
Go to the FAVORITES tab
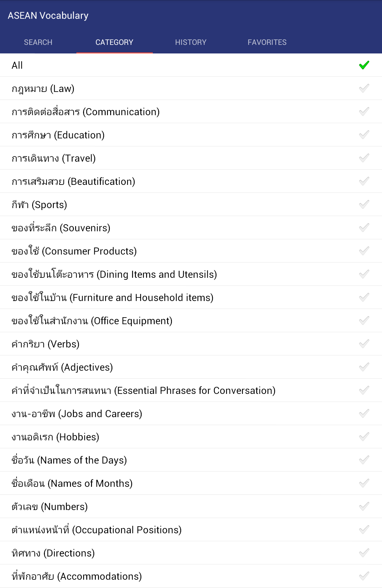[x=267, y=42]
